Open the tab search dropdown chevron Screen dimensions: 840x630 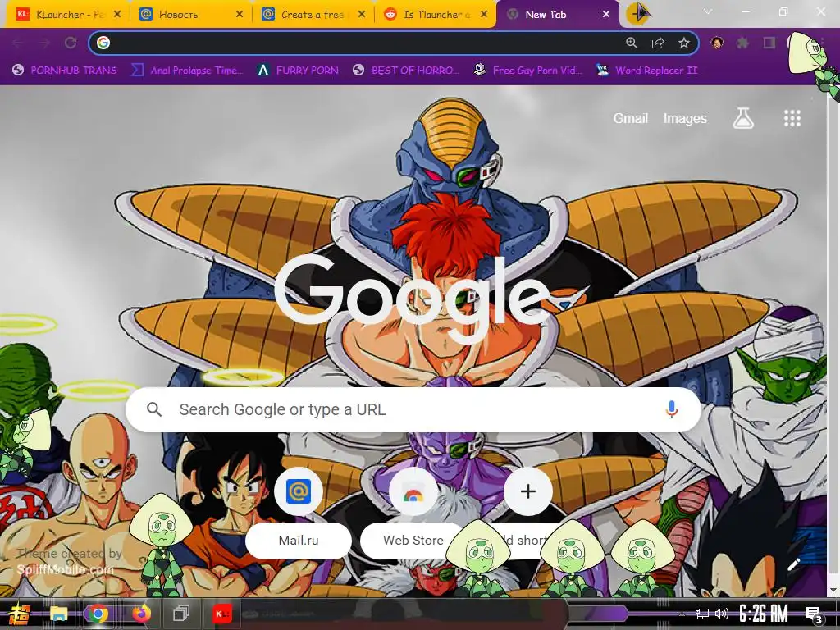[x=708, y=11]
